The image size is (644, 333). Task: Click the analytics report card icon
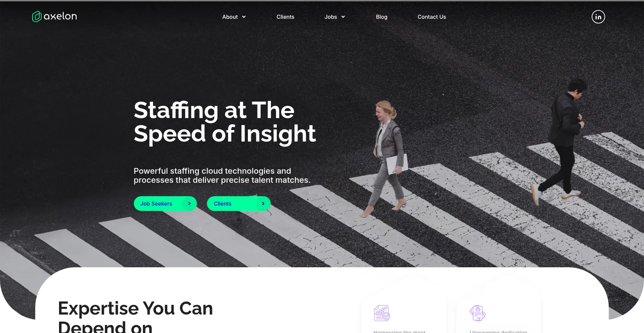382,313
